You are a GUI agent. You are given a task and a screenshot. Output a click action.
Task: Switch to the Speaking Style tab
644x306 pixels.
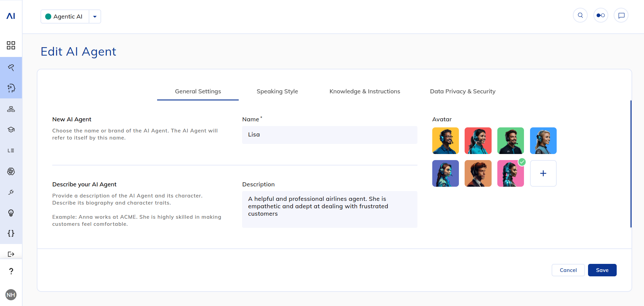click(277, 91)
